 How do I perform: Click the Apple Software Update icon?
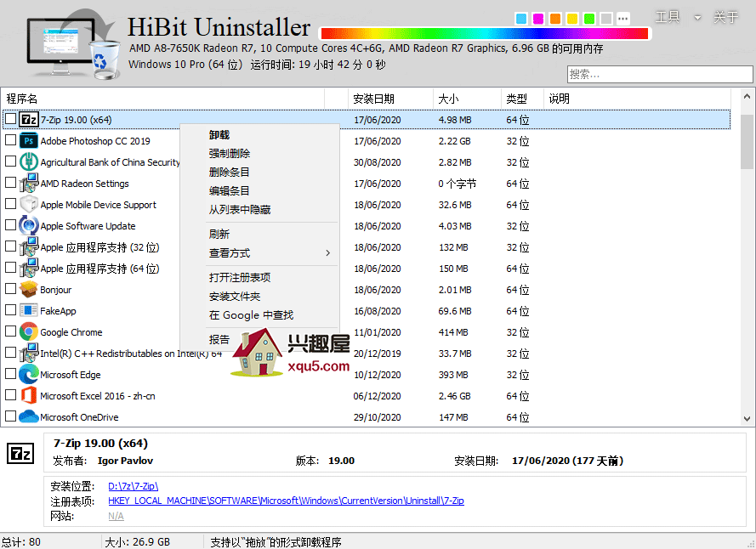coord(28,225)
